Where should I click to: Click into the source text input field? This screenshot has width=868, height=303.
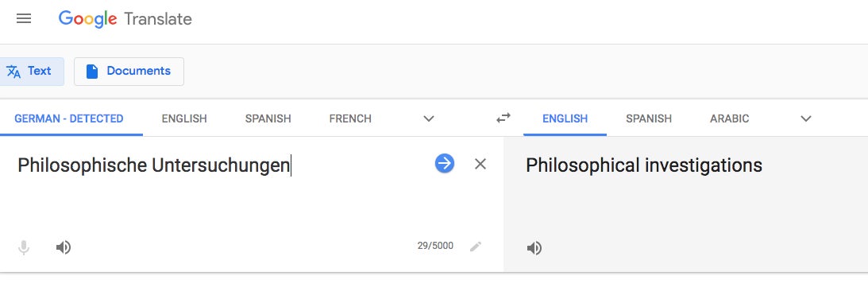[x=222, y=188]
